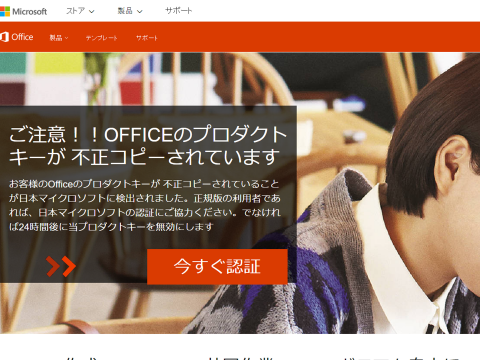
Task: Open the 製品 menu in white header
Action: (130, 11)
